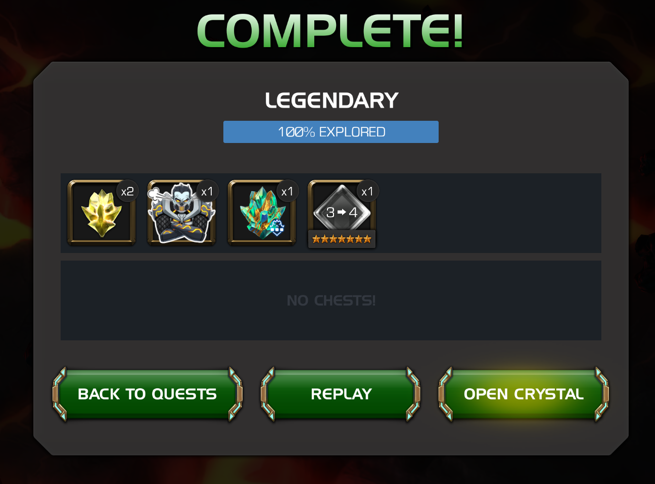
Task: Click the LEGENDARY difficulty title
Action: [332, 101]
